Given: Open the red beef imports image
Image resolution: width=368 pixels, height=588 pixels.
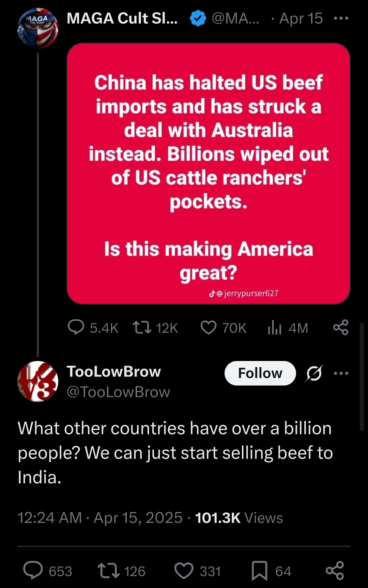Looking at the screenshot, I should click(x=208, y=173).
